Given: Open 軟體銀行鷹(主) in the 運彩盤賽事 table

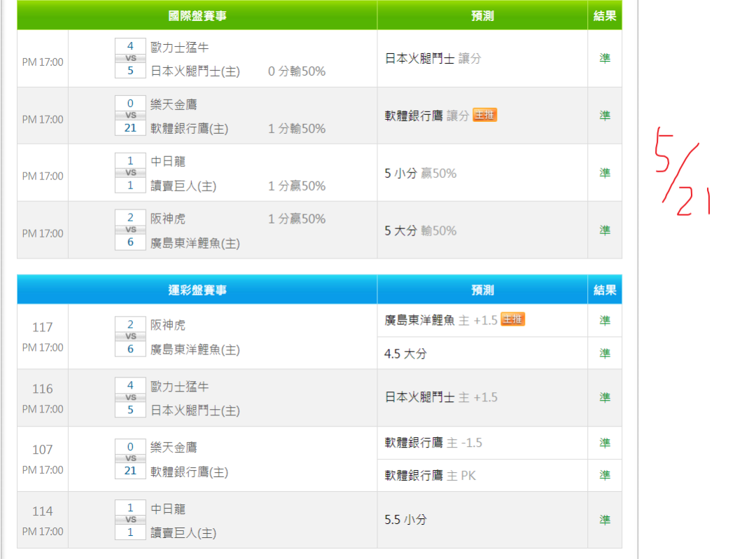Looking at the screenshot, I should point(189,471).
